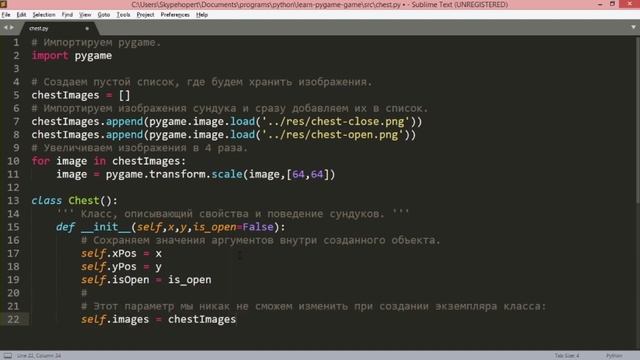Change Tab Size setting in status bar
The width and height of the screenshot is (640, 360).
click(x=567, y=356)
